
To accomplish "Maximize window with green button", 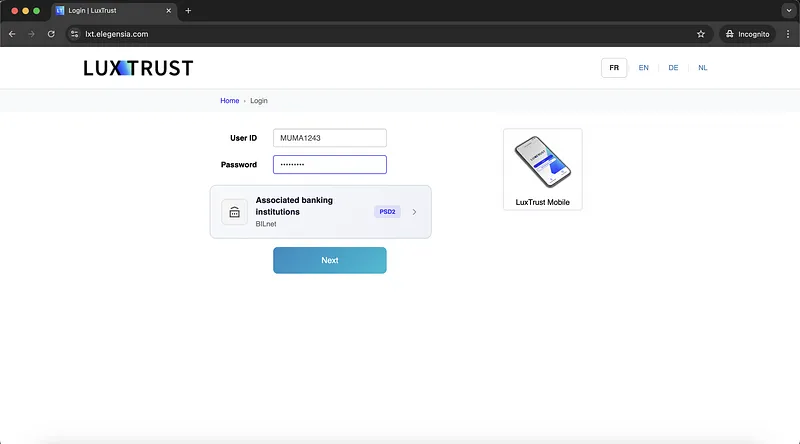I will [36, 11].
